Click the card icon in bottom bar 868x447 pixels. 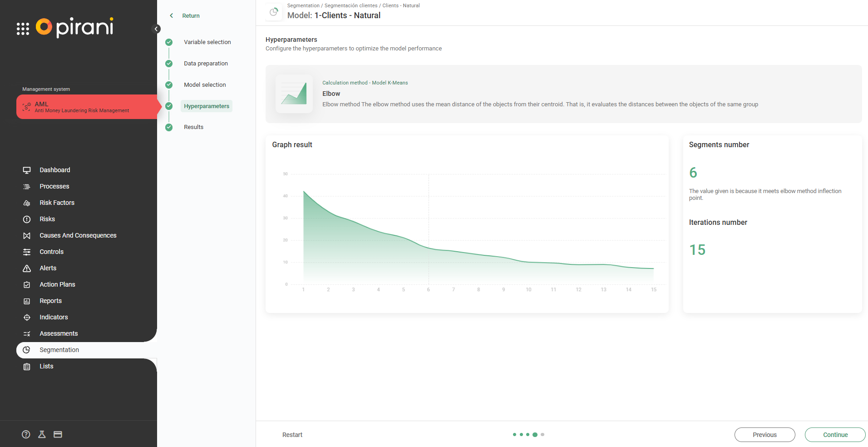tap(58, 434)
